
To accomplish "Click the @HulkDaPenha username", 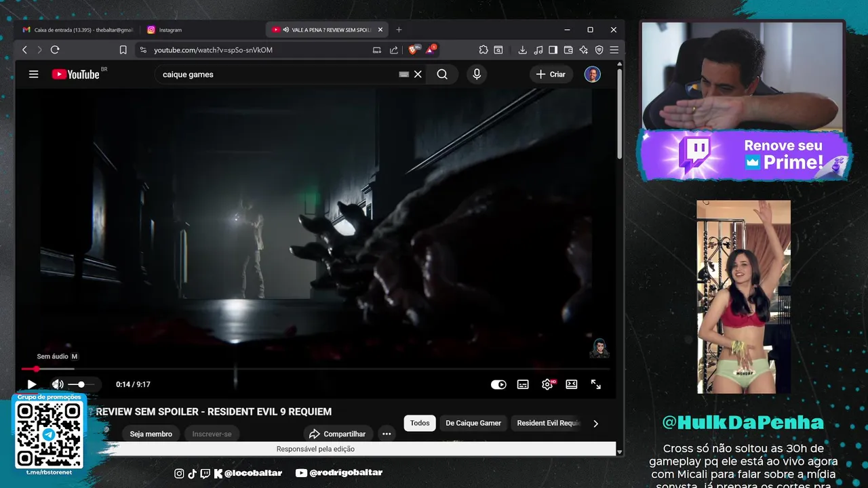I will coord(743,422).
